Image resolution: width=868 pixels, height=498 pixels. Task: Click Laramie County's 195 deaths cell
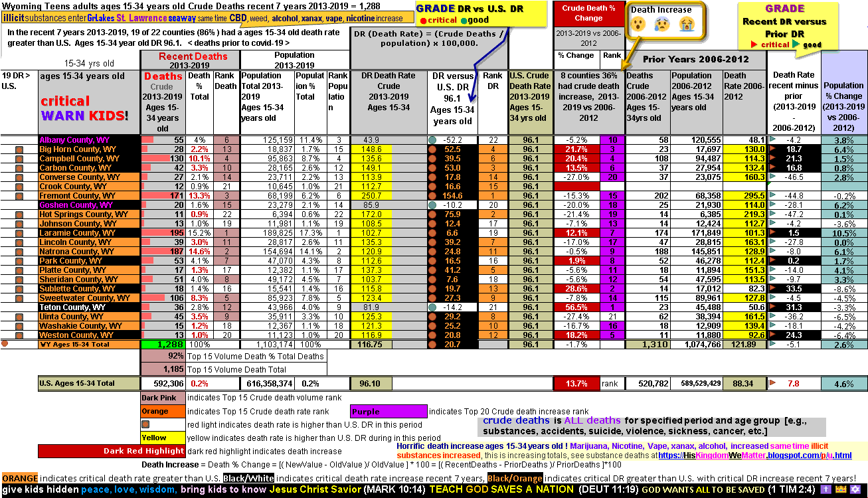(163, 233)
